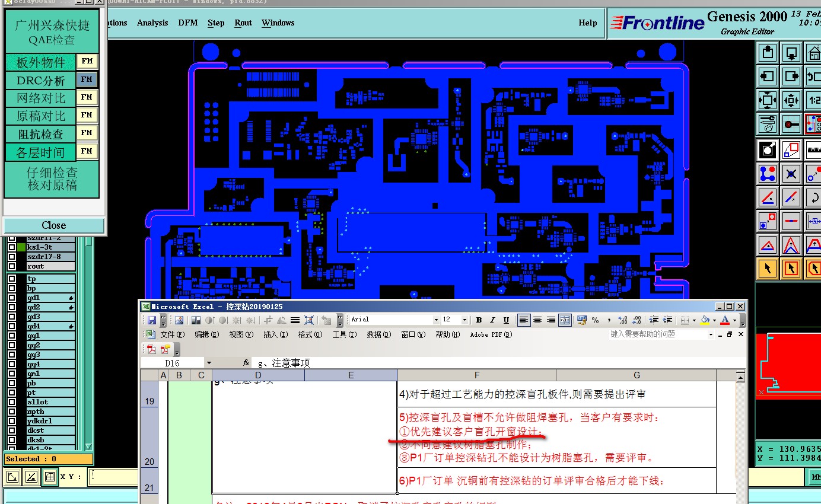Click the pan right arrow tool
The width and height of the screenshot is (821, 504).
coord(791,76)
